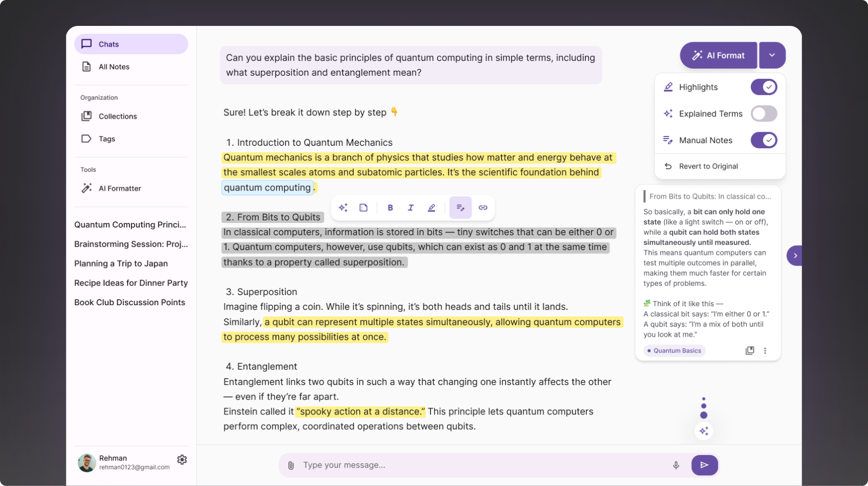Attach a file with paperclip icon
Viewport: 868px width, 486px height.
(291, 465)
